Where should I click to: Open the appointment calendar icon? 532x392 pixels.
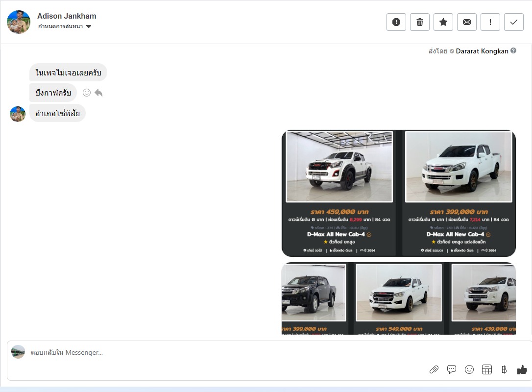[487, 369]
